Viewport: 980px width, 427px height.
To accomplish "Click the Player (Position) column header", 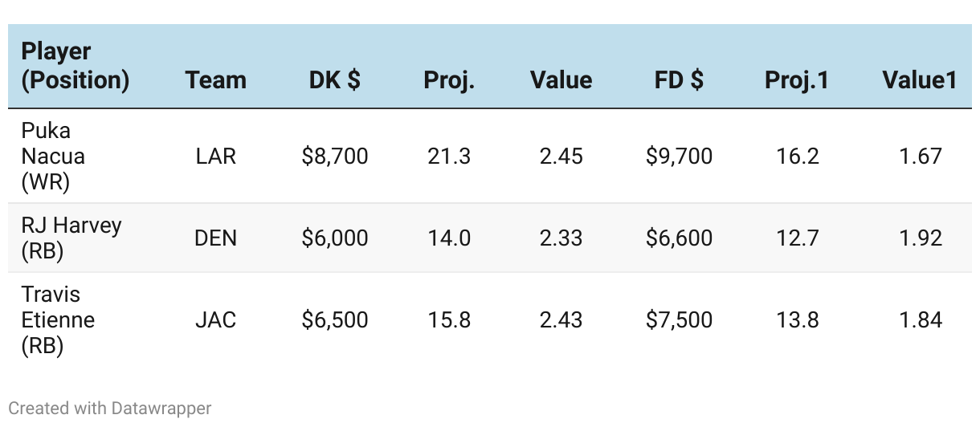I will coord(75,66).
